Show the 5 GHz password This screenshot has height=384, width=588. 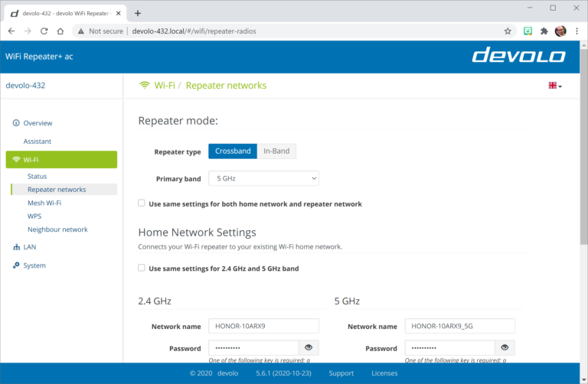[x=505, y=347]
